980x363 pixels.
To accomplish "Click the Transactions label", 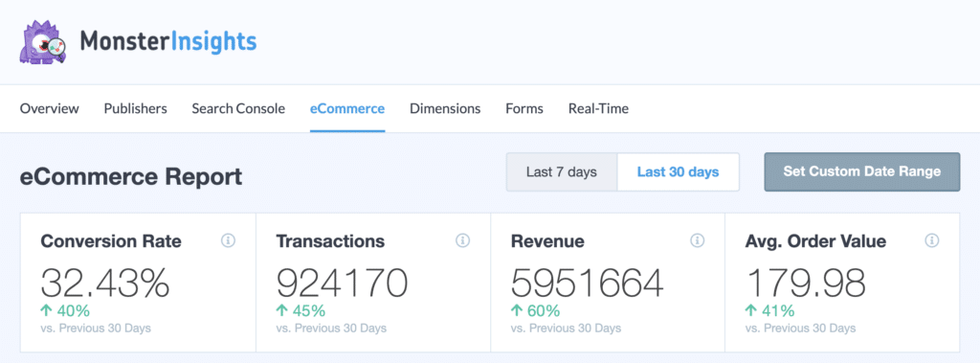I will point(330,241).
